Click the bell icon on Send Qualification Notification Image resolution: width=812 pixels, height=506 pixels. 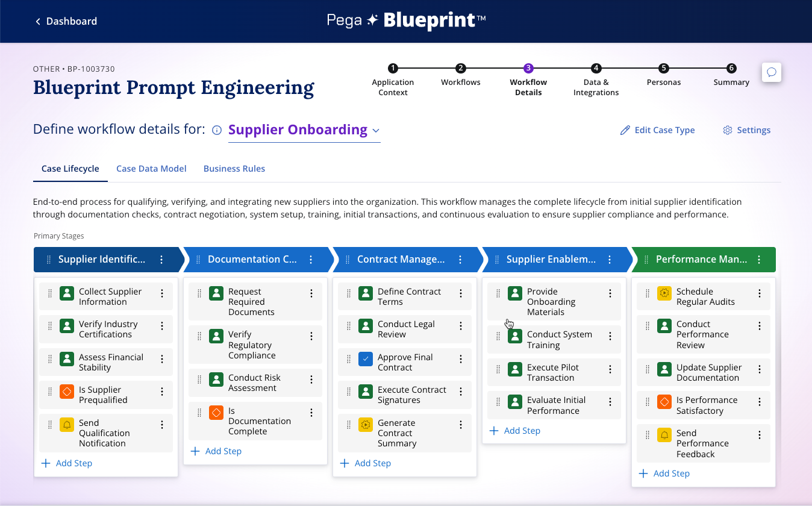(x=67, y=424)
